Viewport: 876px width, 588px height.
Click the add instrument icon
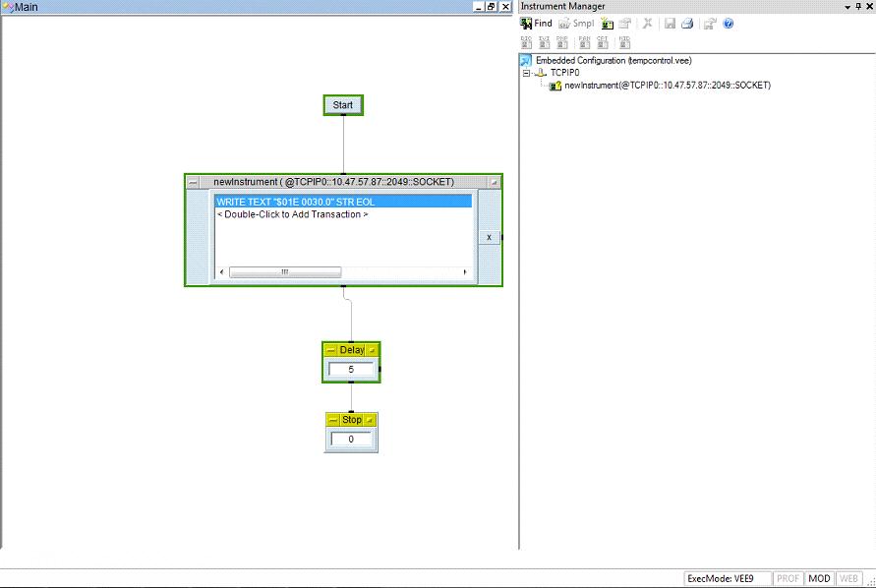(607, 24)
